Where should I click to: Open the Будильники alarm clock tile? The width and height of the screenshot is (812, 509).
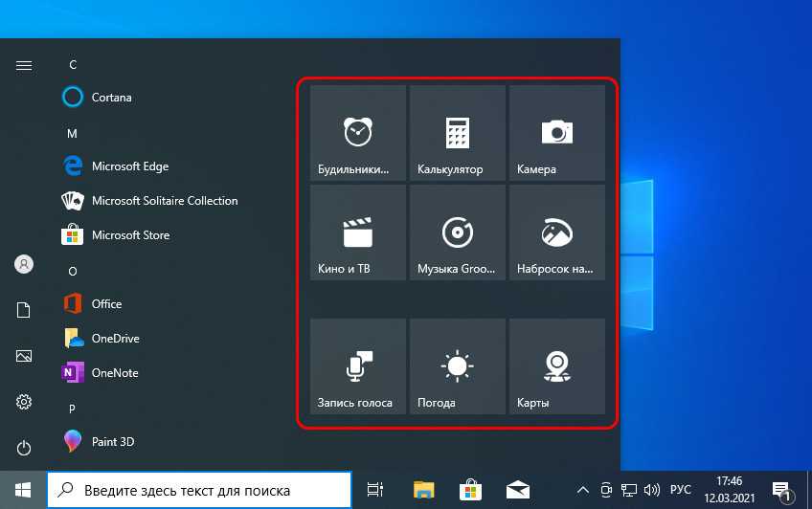[x=358, y=132]
